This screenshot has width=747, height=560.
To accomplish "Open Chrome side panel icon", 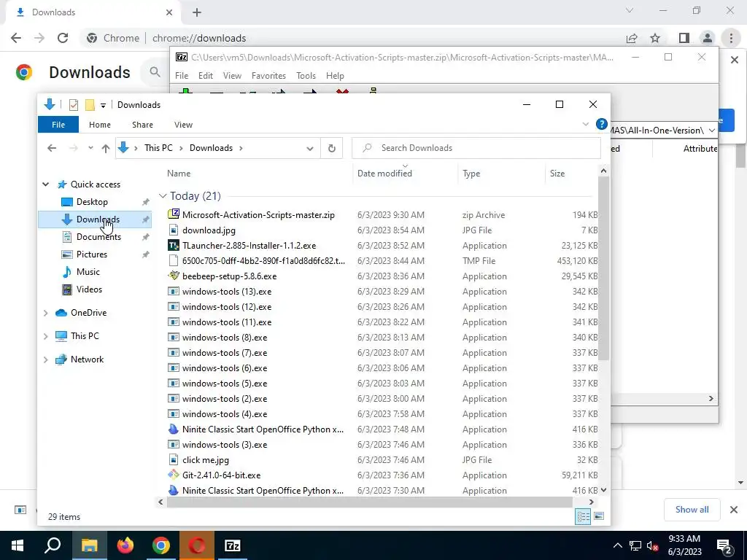I will coord(684,38).
